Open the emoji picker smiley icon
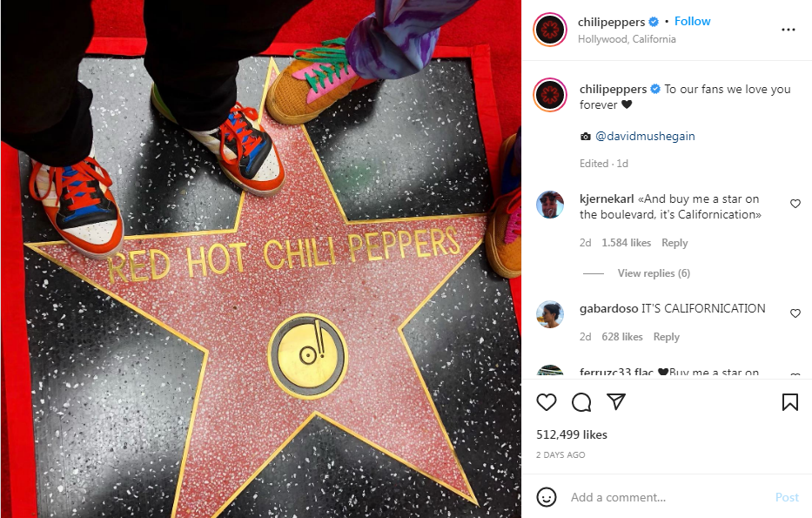The height and width of the screenshot is (518, 812). point(547,497)
